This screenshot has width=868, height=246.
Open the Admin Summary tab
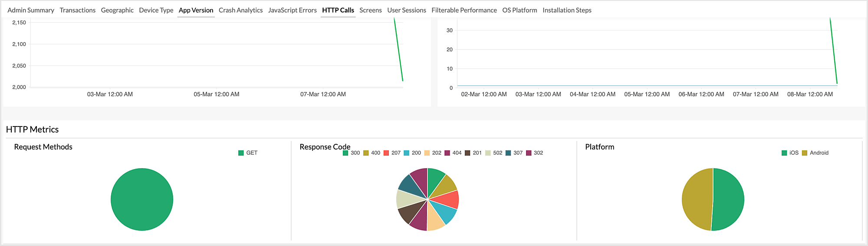[31, 10]
